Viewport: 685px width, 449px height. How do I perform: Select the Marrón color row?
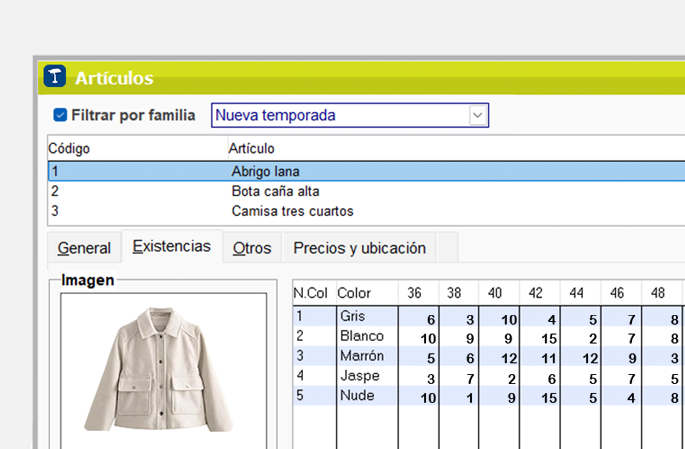click(361, 356)
